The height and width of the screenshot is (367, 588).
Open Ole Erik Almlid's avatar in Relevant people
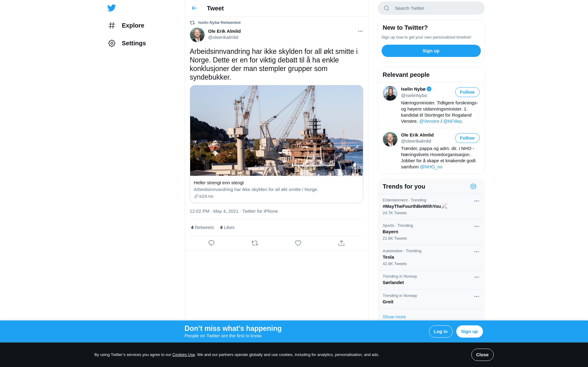[390, 139]
